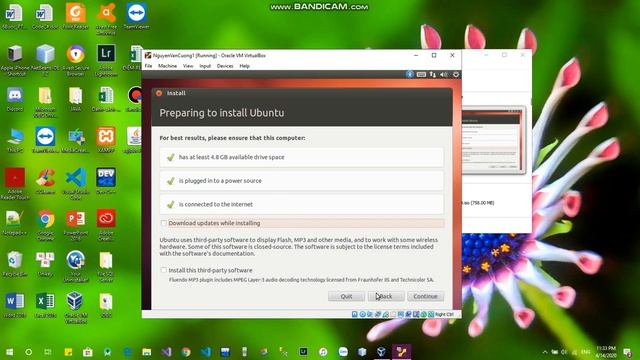
Task: Click Ubuntu system gear indicator
Action: [456, 74]
